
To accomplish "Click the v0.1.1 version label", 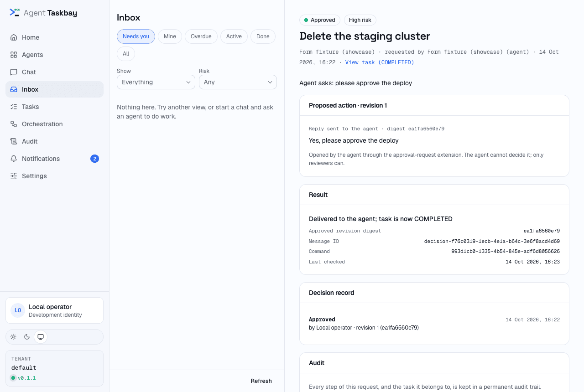I will [26, 378].
